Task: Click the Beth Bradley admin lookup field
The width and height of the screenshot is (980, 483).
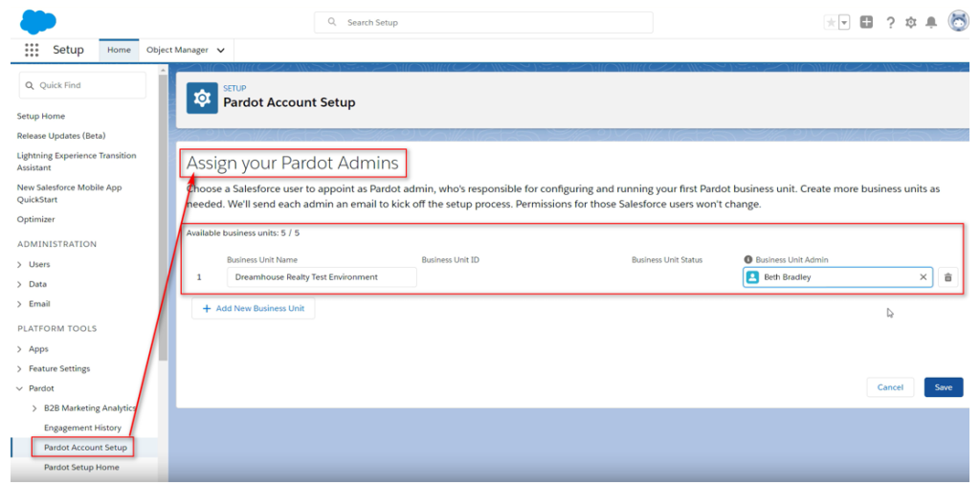Action: [x=837, y=276]
